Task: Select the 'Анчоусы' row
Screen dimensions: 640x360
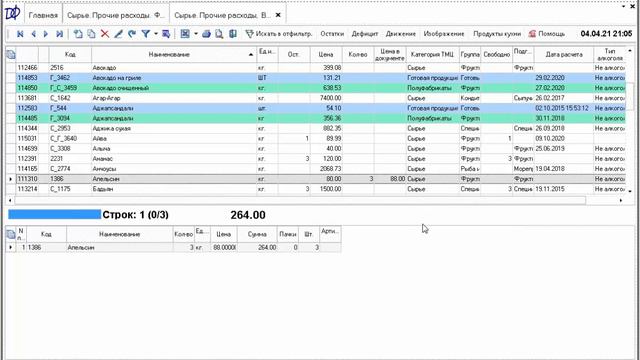Action: coord(320,169)
